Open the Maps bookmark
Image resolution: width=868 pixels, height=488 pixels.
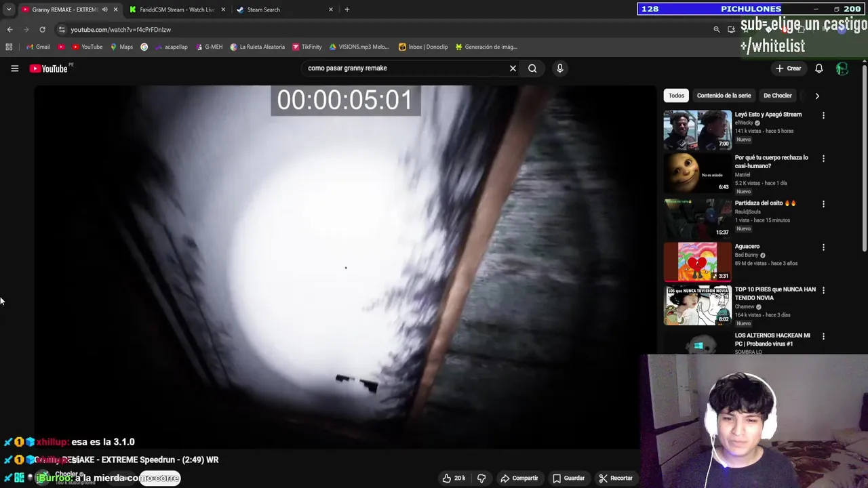coord(121,47)
